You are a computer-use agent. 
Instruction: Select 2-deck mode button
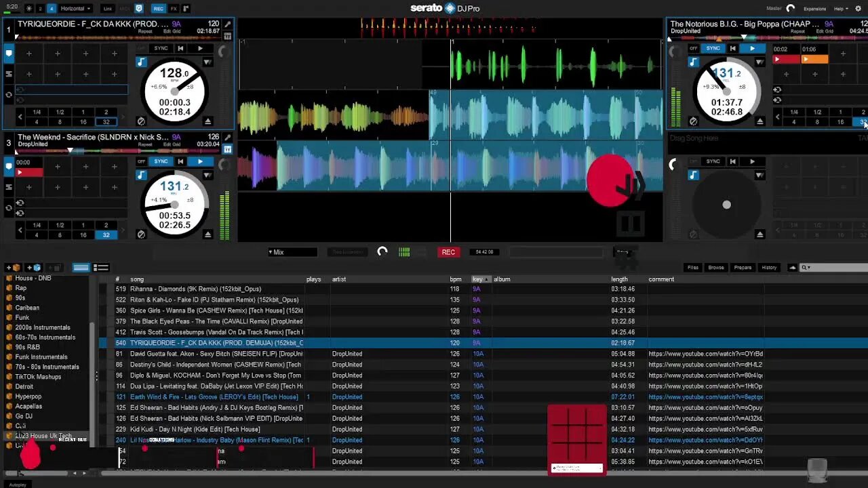click(x=40, y=9)
